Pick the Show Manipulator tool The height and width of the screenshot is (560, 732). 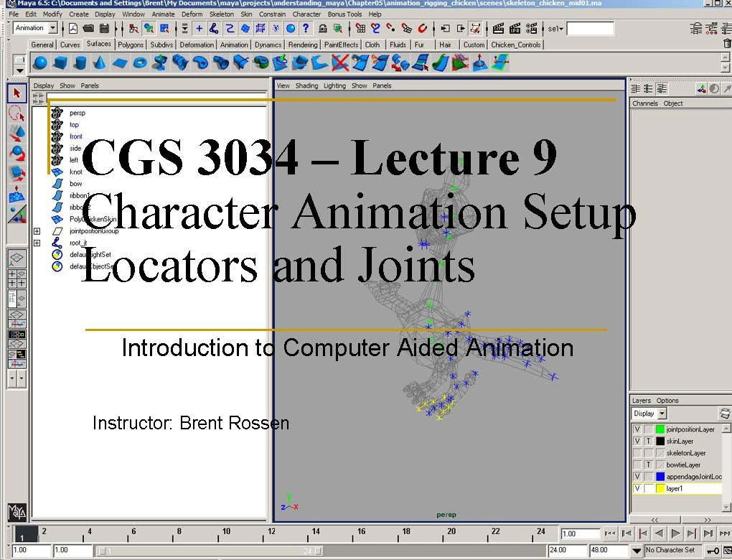click(x=17, y=214)
